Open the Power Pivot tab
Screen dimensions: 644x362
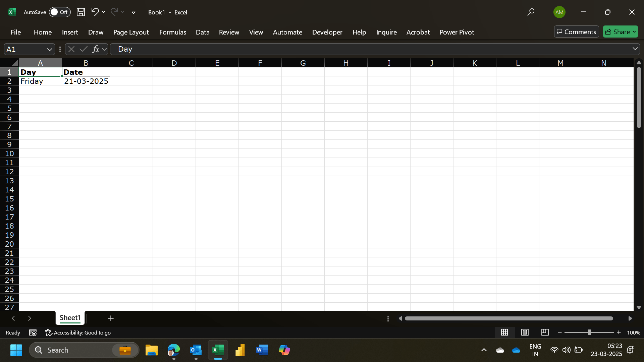(x=457, y=32)
